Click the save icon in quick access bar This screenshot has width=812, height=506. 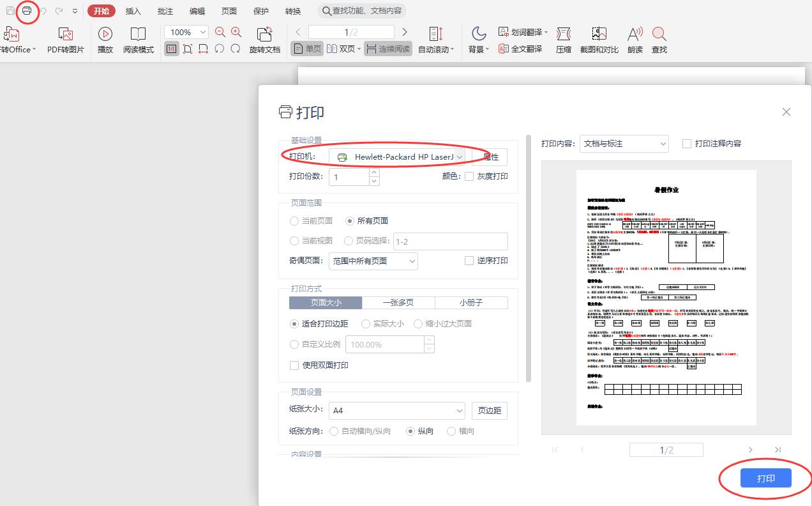tap(10, 11)
